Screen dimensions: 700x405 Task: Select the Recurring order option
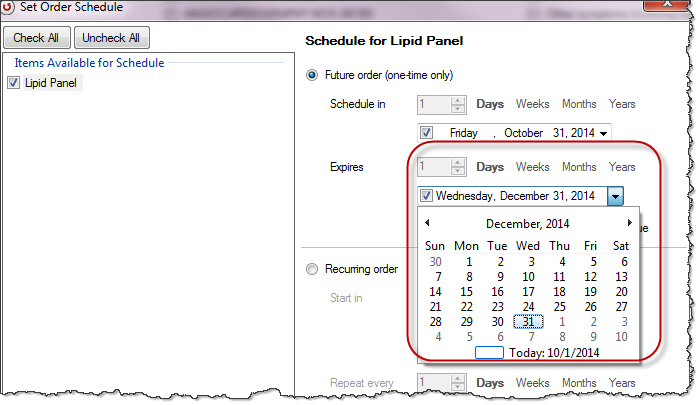(x=313, y=269)
